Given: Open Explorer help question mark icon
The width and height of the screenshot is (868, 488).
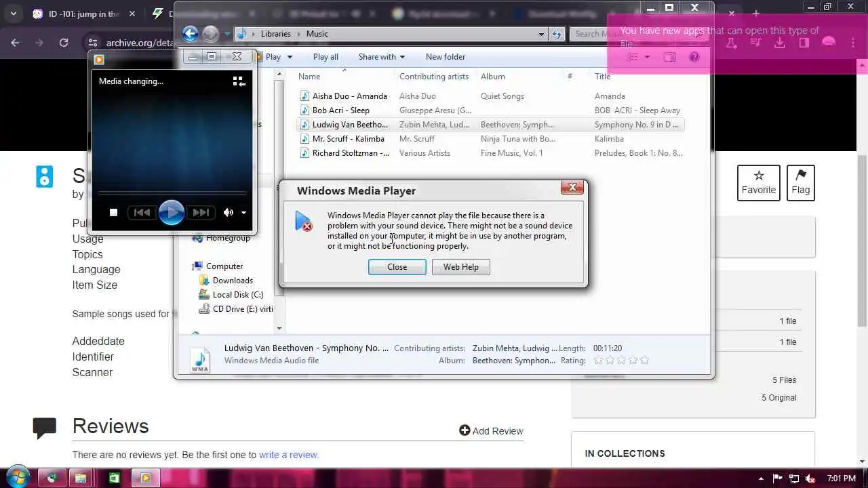Looking at the screenshot, I should click(x=694, y=57).
